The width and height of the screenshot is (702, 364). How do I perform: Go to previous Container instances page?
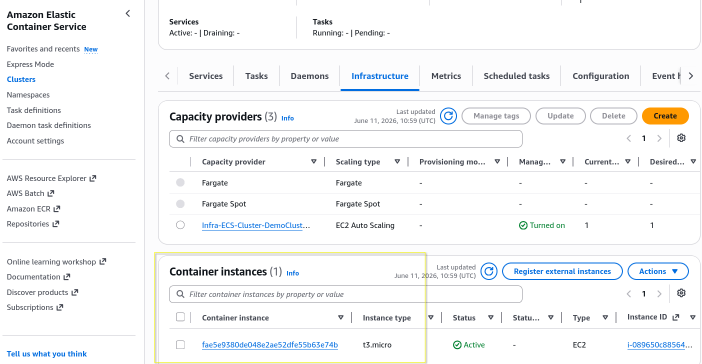[629, 294]
